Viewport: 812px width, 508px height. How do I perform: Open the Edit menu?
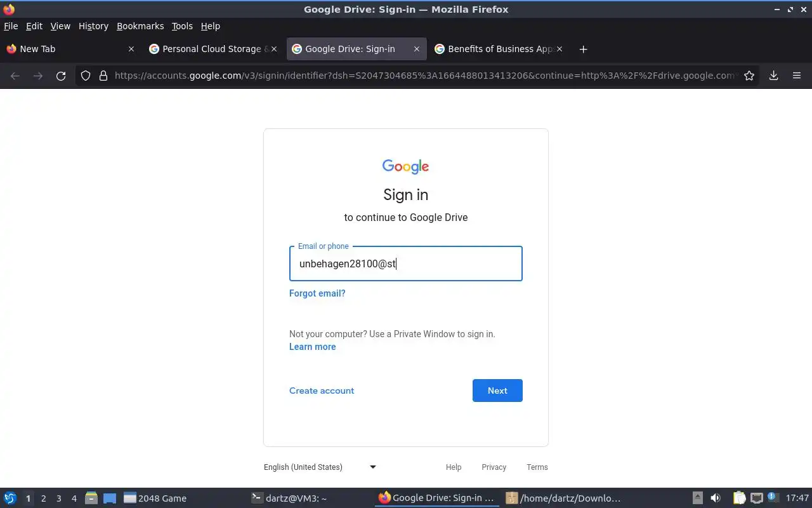click(34, 26)
